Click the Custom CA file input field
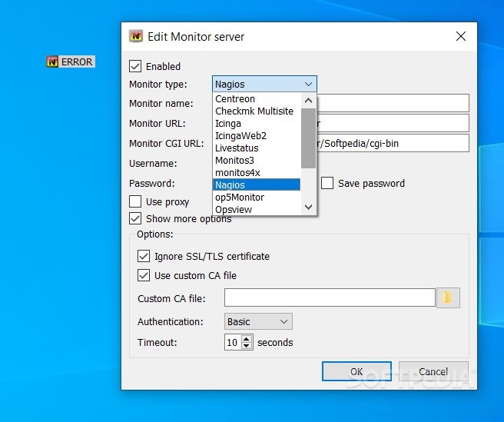The image size is (504, 422). tap(330, 297)
